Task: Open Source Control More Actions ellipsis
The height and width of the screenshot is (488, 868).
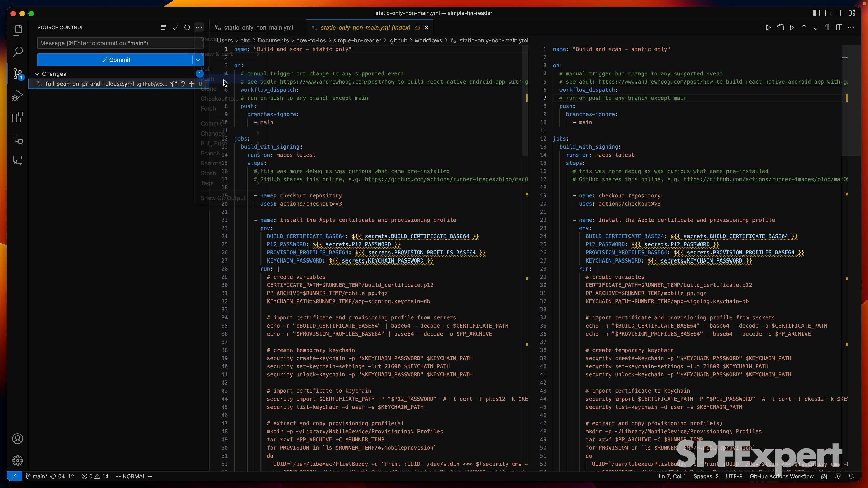Action: [199, 27]
